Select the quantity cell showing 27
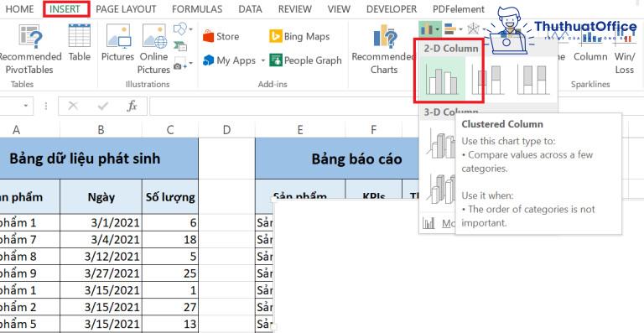The height and width of the screenshot is (333, 644). pos(170,307)
